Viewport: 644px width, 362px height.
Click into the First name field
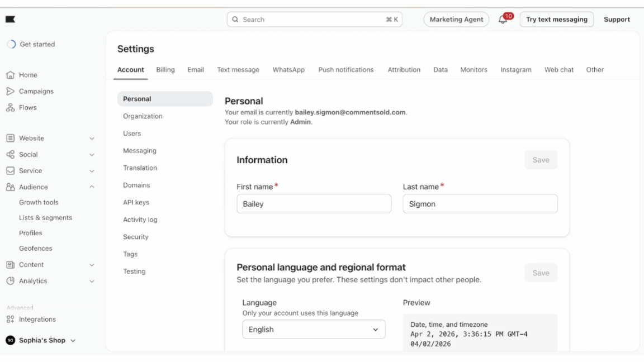(314, 204)
